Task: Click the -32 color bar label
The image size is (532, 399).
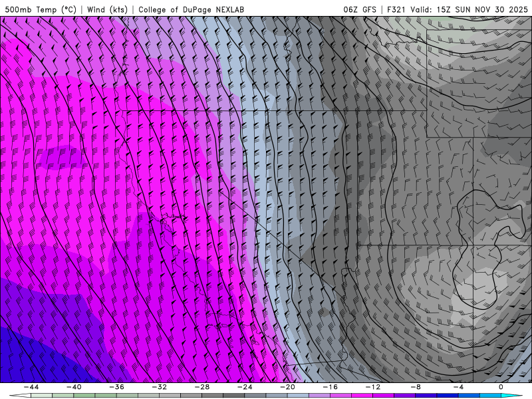Action: pyautogui.click(x=160, y=387)
